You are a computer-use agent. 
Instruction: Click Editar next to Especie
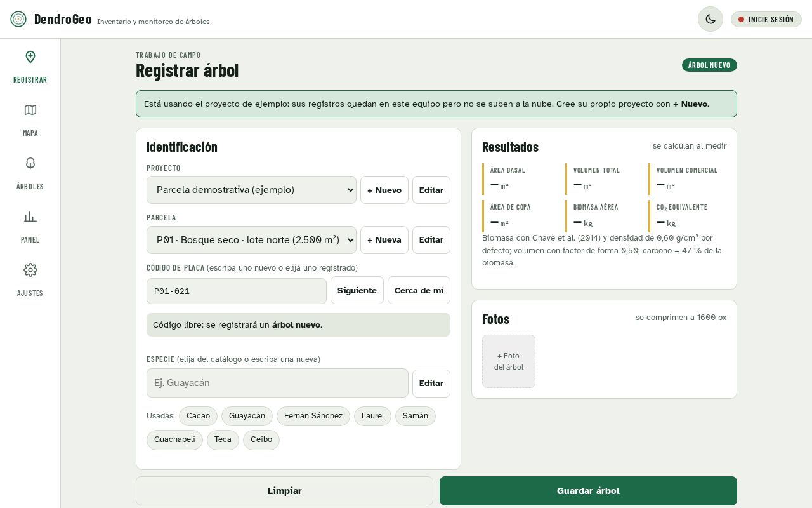tap(431, 383)
